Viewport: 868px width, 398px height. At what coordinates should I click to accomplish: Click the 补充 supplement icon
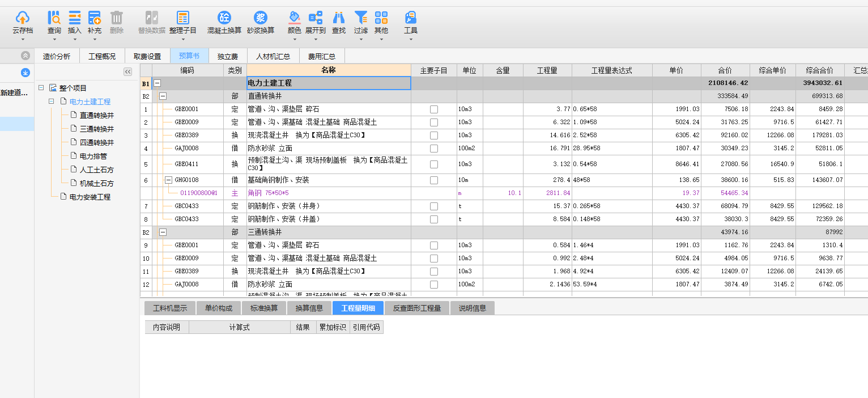point(95,18)
